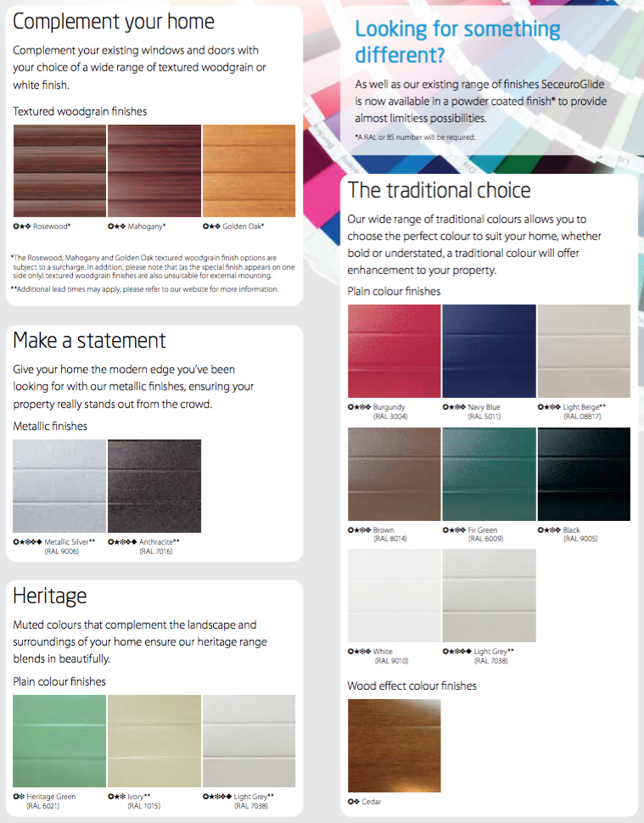This screenshot has width=644, height=823.
Task: Click the Looking for something different heading
Action: (457, 42)
